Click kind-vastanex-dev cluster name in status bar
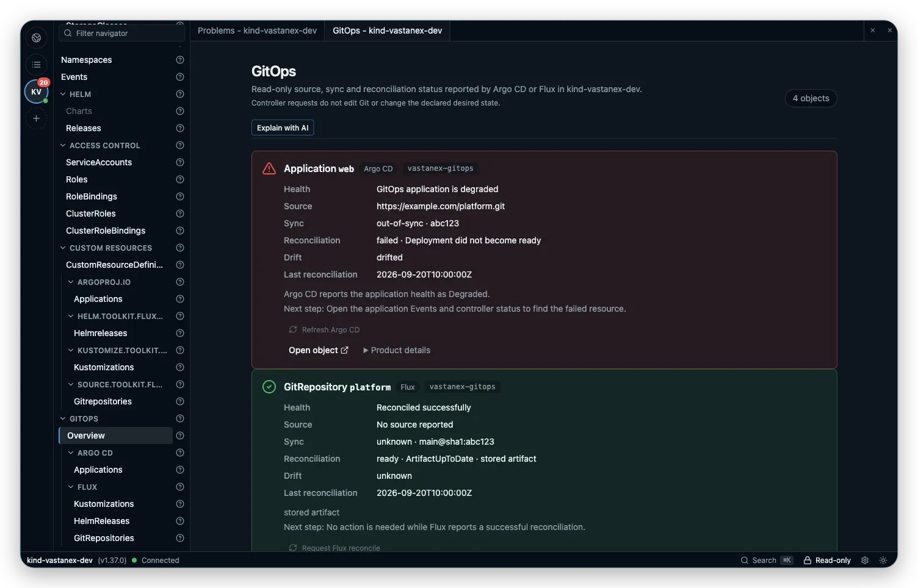918x588 pixels. [x=60, y=560]
